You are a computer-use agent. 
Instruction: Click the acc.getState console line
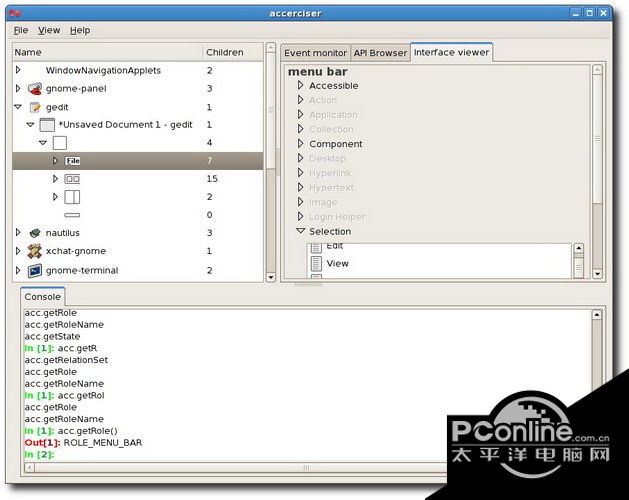[52, 336]
